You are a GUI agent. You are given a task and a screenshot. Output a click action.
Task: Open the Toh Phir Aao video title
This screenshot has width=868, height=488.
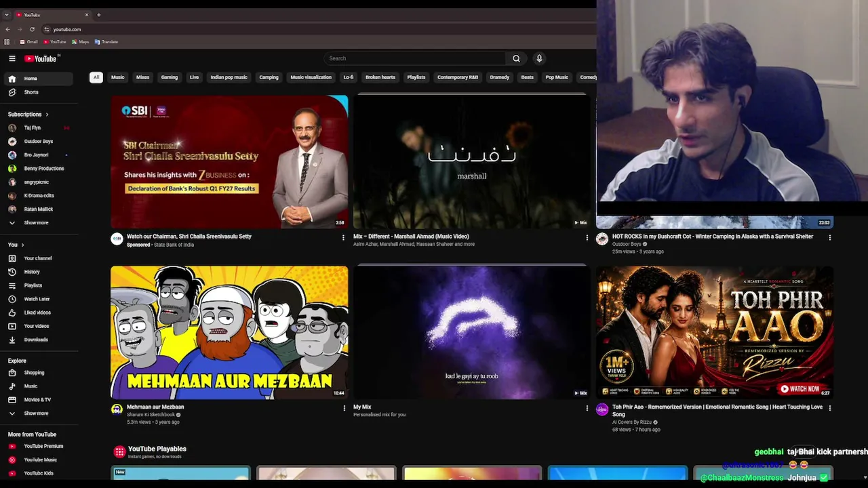pyautogui.click(x=717, y=411)
